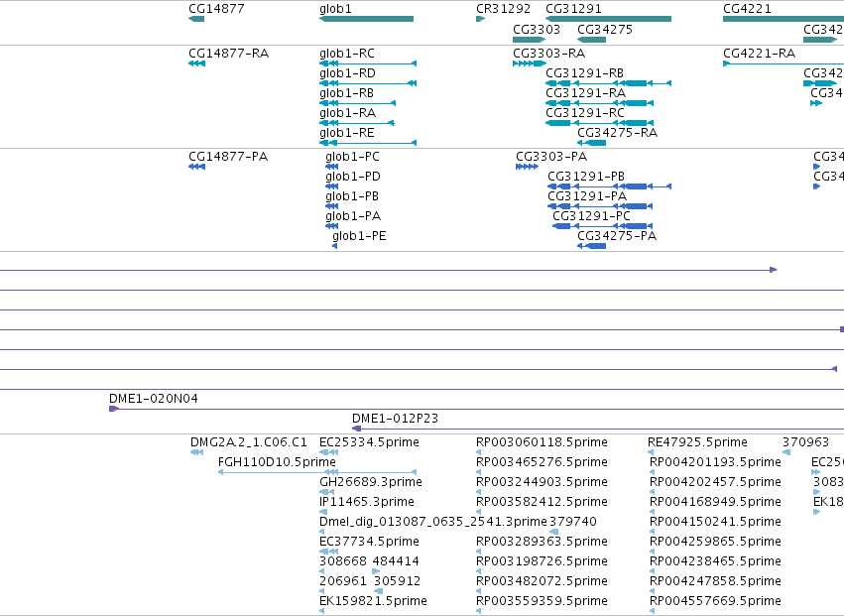Open the RP004201193.5prime EST
Screen dimensions: 844x616
tap(715, 462)
